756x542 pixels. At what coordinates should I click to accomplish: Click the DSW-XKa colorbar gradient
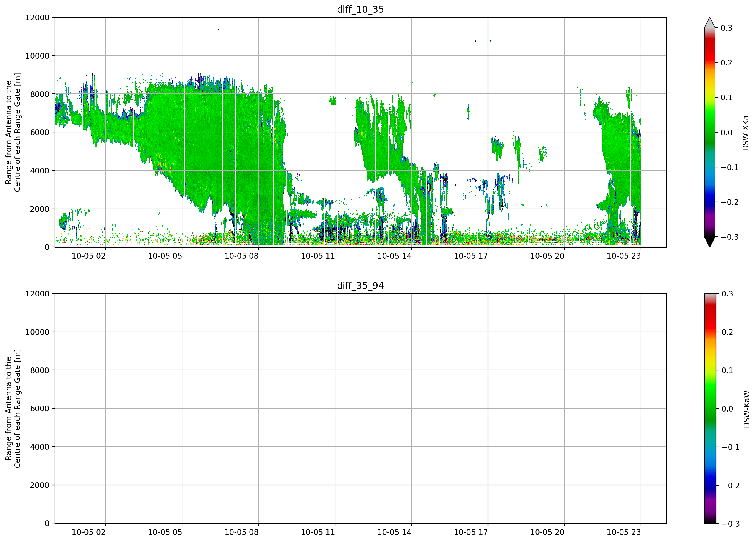point(710,132)
